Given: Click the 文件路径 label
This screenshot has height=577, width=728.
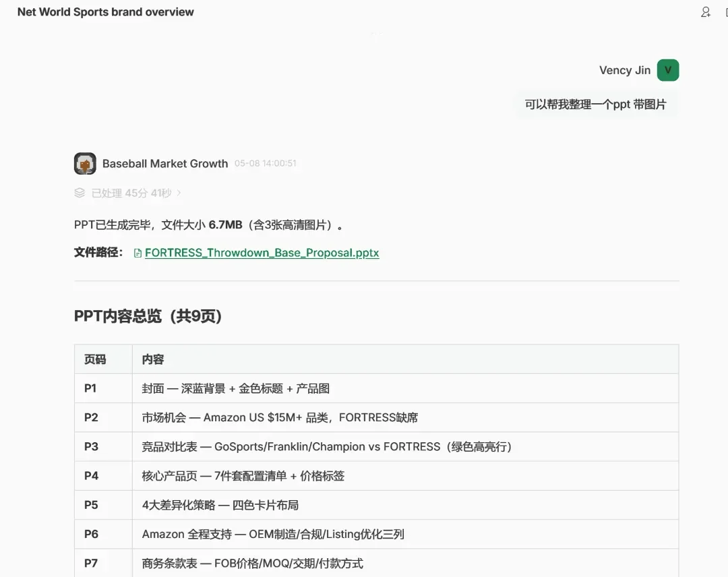Looking at the screenshot, I should click(x=98, y=253).
